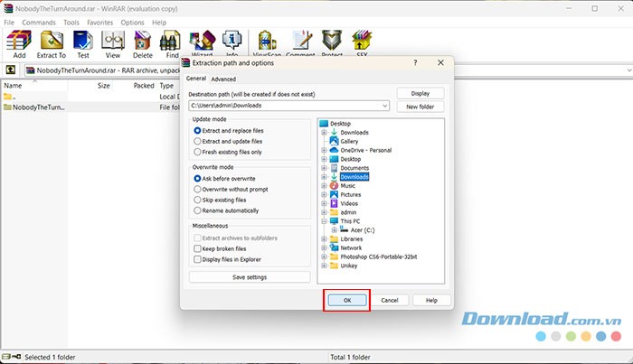Check Display files in Explorer

[x=198, y=259]
